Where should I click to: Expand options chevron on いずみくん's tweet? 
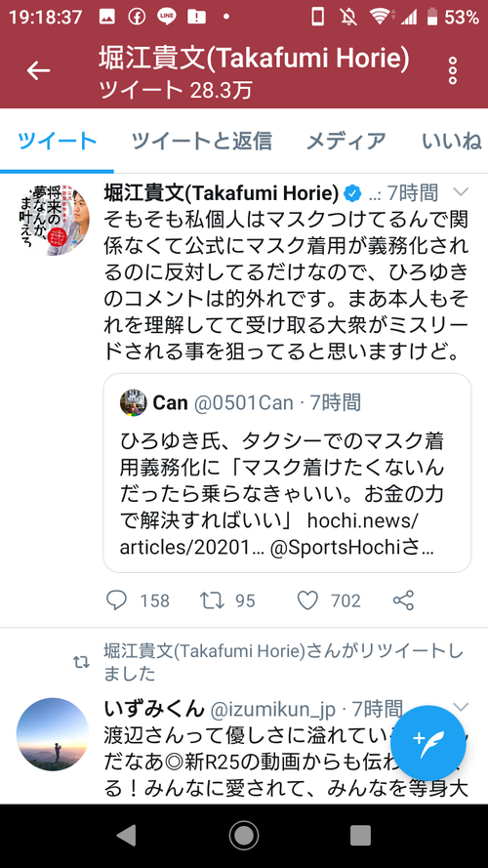pos(461,707)
